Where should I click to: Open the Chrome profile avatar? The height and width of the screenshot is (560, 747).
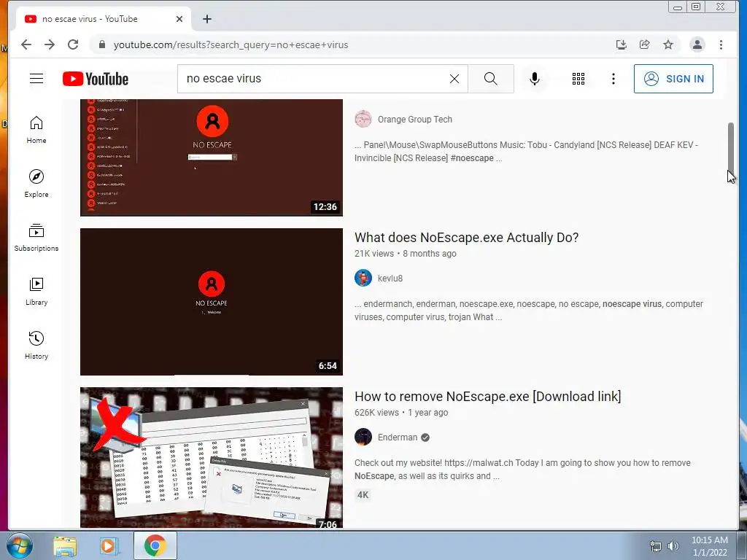point(697,44)
